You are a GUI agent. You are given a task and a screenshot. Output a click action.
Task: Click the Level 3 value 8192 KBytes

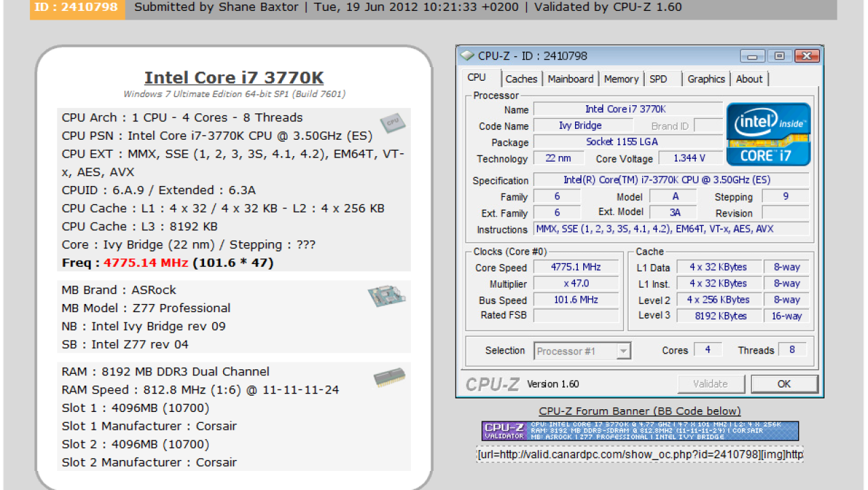click(x=718, y=316)
